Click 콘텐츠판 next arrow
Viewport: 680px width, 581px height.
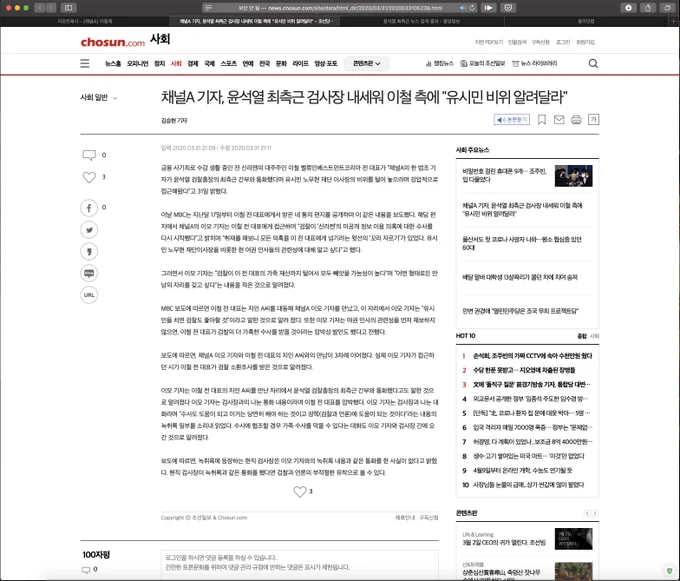point(595,513)
